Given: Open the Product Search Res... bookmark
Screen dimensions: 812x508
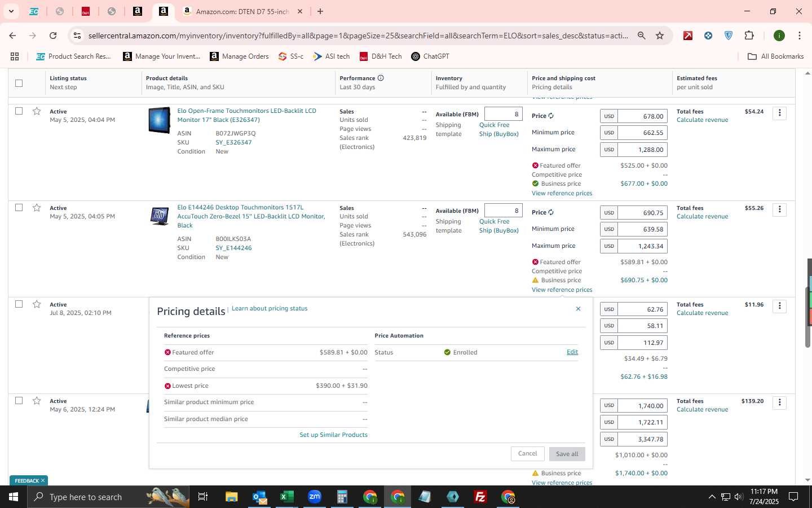Looking at the screenshot, I should [73, 56].
